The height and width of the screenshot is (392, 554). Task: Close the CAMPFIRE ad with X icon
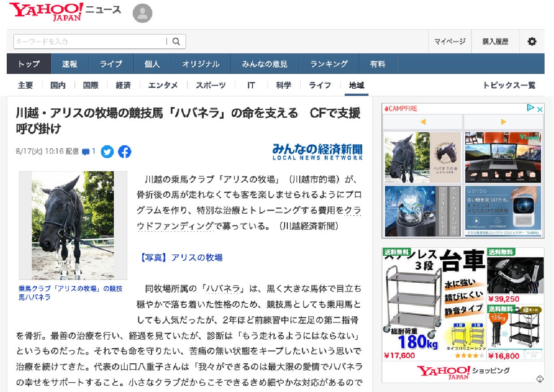click(540, 109)
